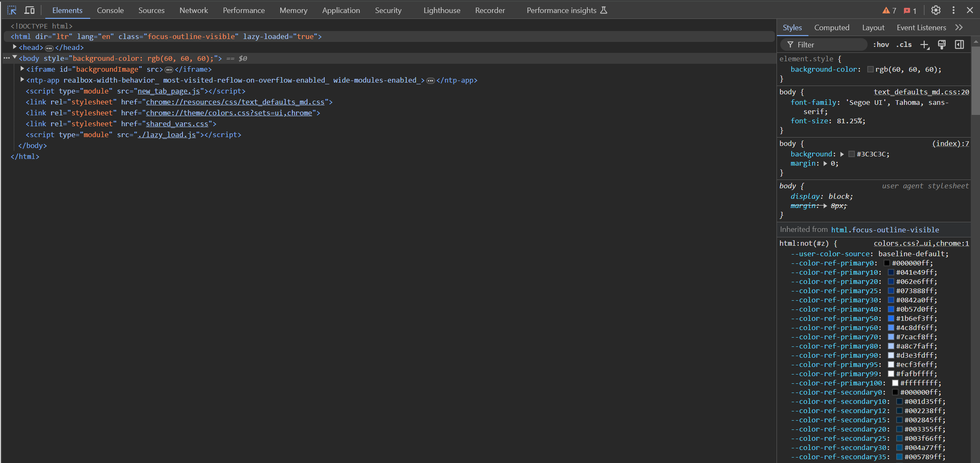This screenshot has height=463, width=980.
Task: Click the inspect element picker icon
Action: [x=11, y=9]
